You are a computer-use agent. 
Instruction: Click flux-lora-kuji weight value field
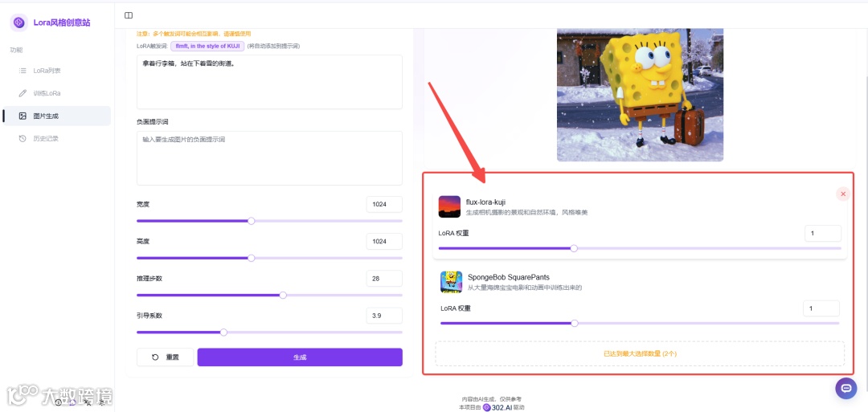tap(823, 234)
